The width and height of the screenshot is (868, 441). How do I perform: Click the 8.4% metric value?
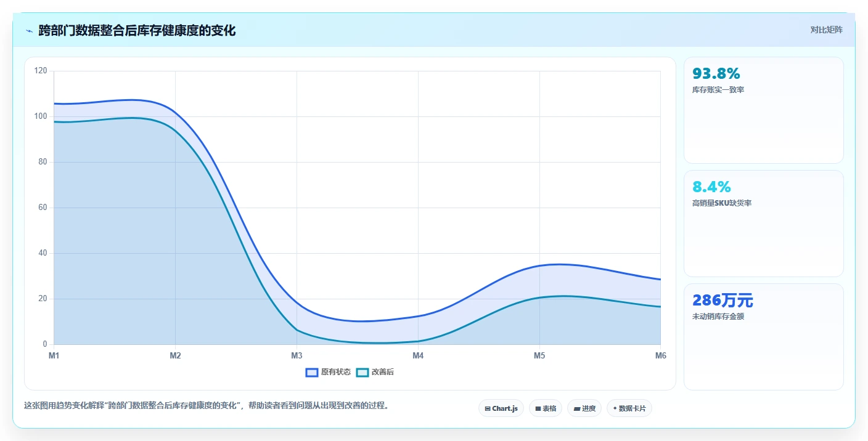coord(711,187)
